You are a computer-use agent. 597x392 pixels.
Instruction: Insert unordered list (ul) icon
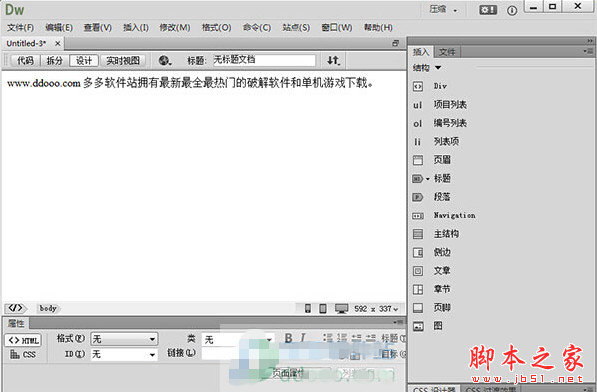[x=418, y=105]
